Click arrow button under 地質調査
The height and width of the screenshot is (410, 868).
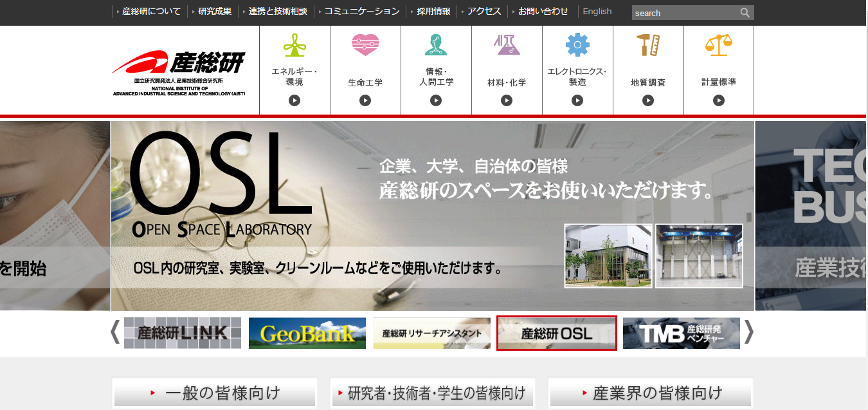click(x=648, y=100)
